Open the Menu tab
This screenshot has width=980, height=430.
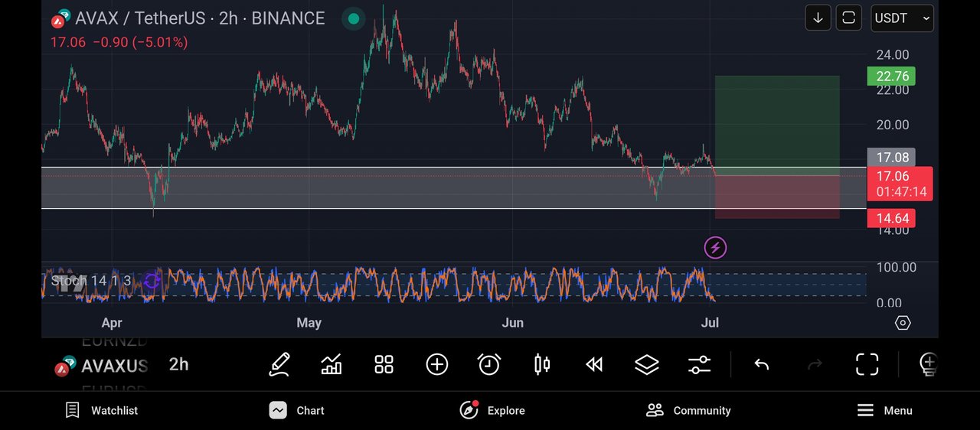884,411
